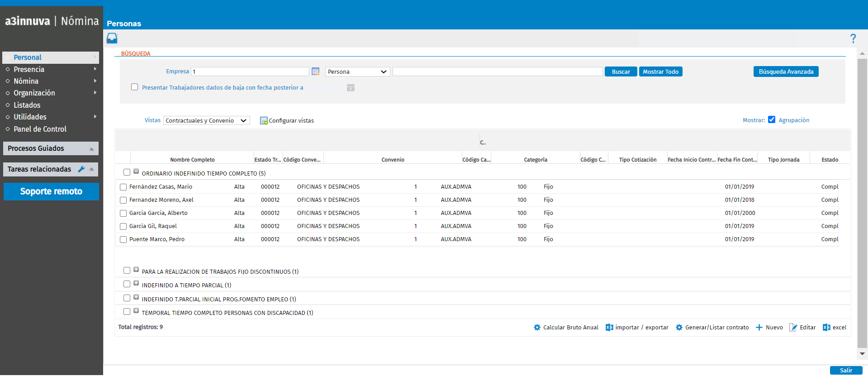
Task: Check the INDEFINIDO T.PARCIAL INICIAL group checkbox
Action: pos(127,298)
